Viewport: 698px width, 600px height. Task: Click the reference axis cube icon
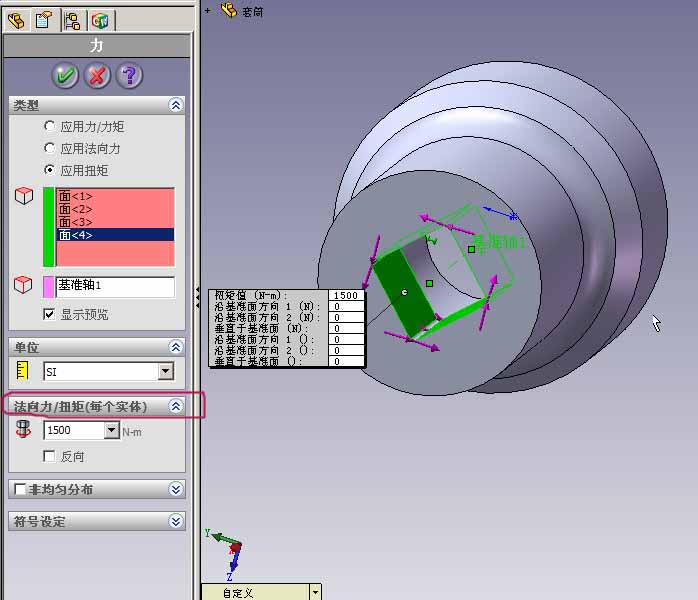(23, 285)
